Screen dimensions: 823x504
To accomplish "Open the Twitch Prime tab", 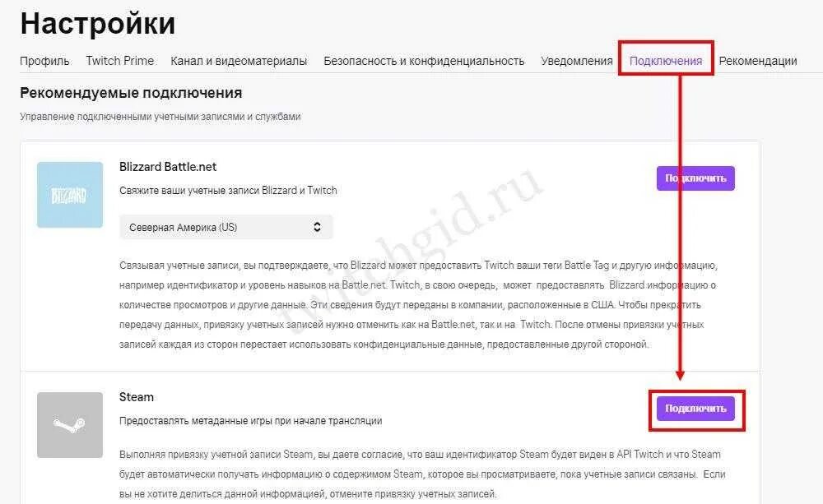I will pyautogui.click(x=120, y=61).
